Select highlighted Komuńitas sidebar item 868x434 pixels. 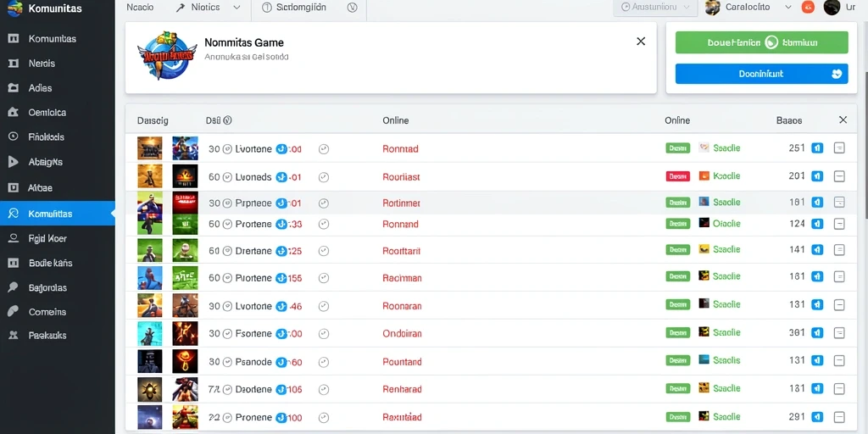pyautogui.click(x=58, y=214)
